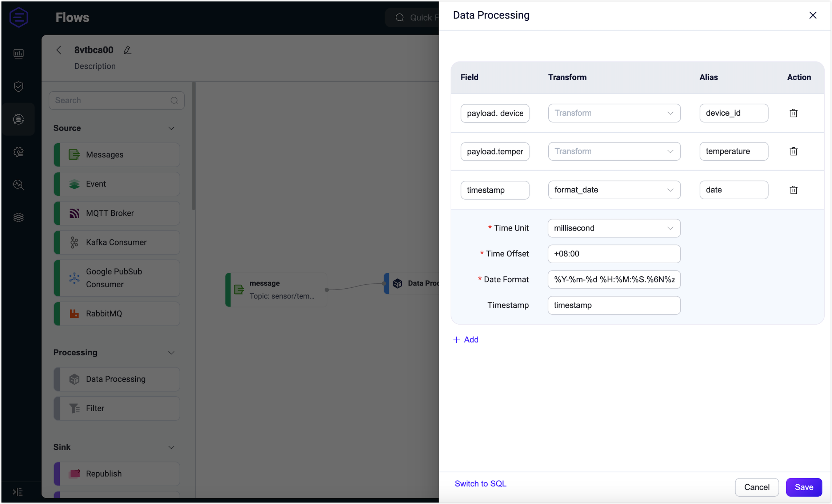The height and width of the screenshot is (504, 832).
Task: Select the Event source node
Action: point(117,184)
